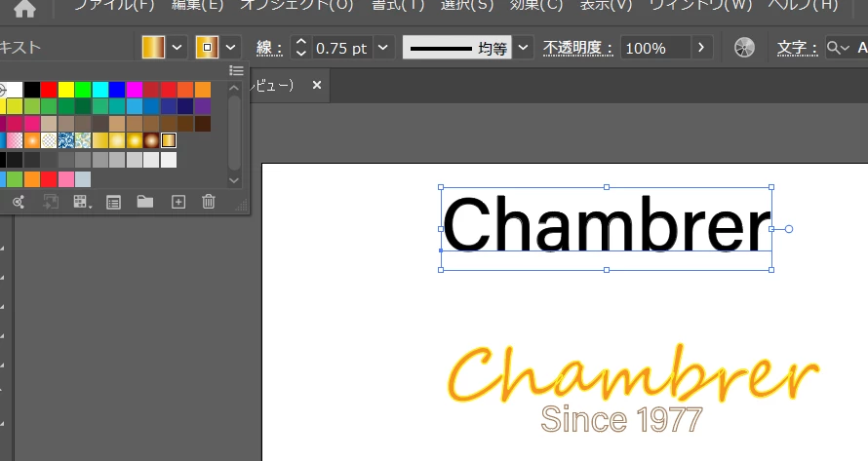
Task: Click the fill gradient box in control bar
Action: [153, 48]
